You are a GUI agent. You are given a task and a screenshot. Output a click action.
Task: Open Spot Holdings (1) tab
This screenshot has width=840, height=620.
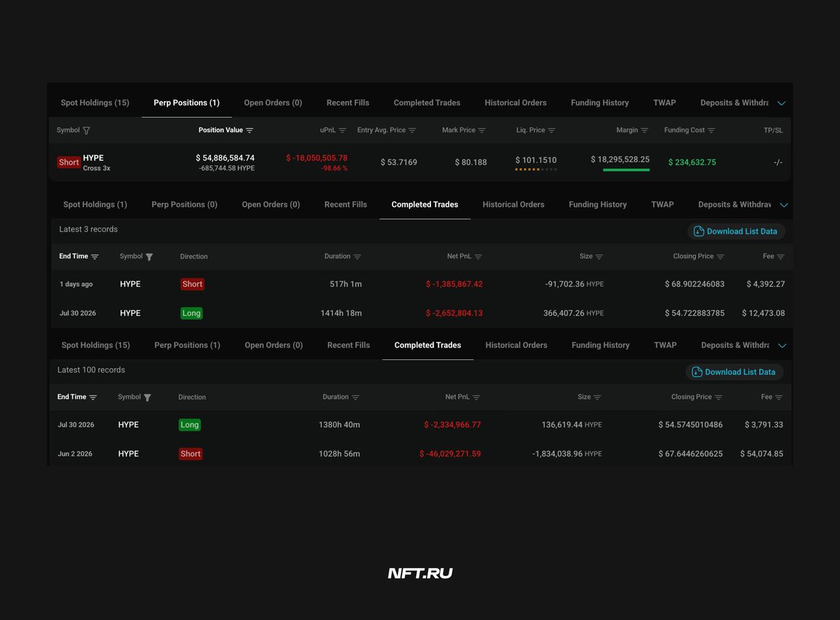(x=95, y=204)
